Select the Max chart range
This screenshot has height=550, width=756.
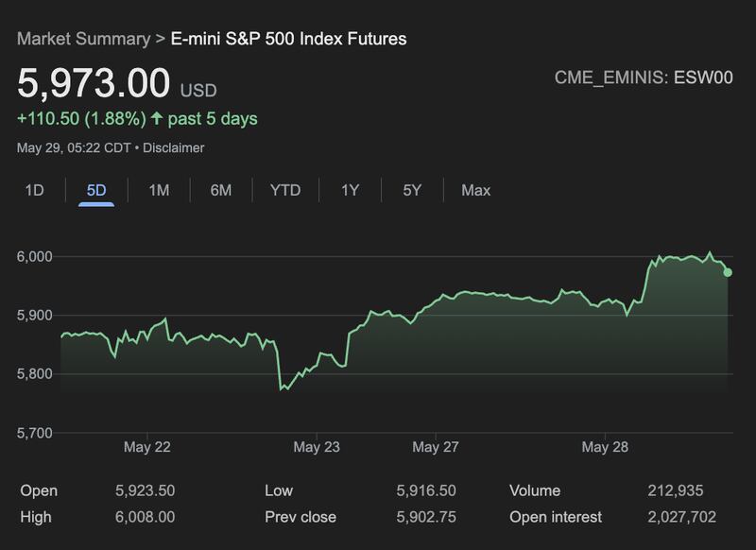click(475, 190)
